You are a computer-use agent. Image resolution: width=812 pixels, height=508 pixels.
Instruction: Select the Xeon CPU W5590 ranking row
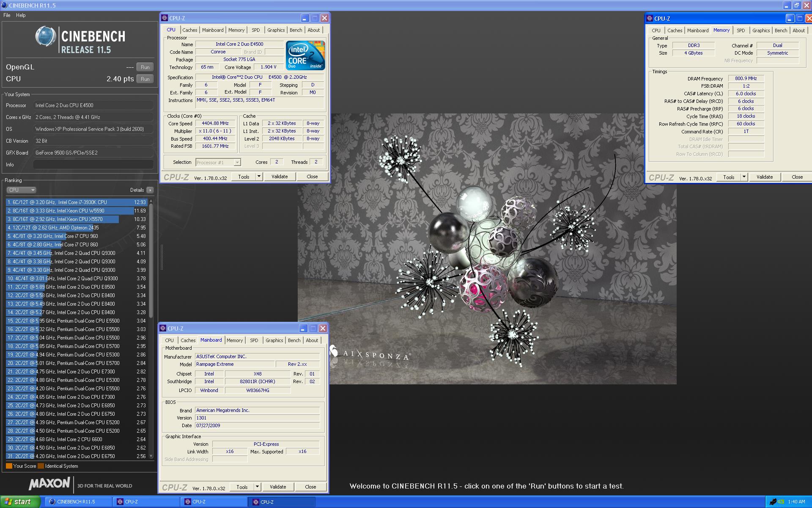click(x=77, y=211)
